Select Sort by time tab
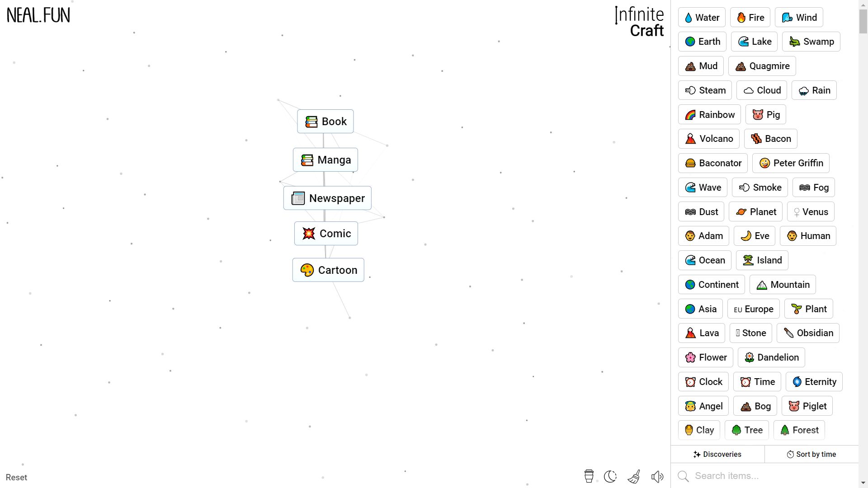The height and width of the screenshot is (488, 868). tap(812, 454)
